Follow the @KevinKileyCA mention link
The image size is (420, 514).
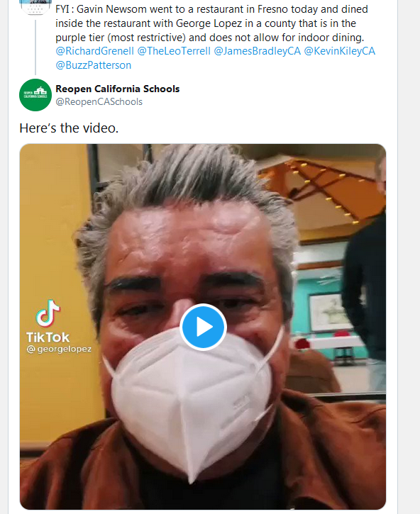pos(340,51)
